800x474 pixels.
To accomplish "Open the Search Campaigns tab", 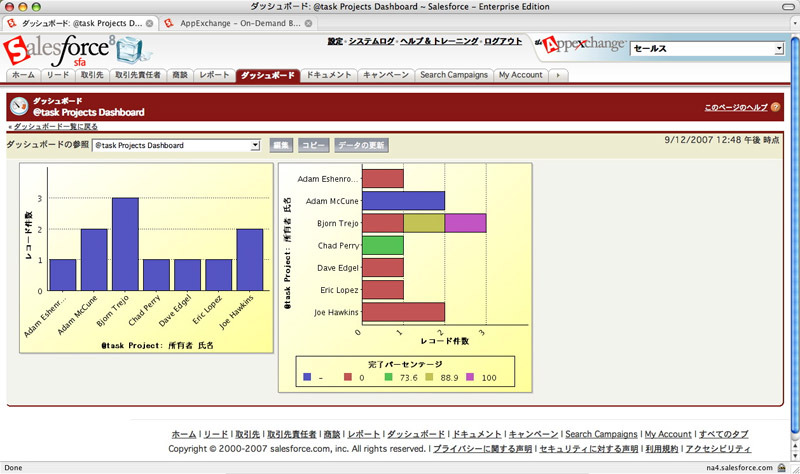I will (454, 75).
